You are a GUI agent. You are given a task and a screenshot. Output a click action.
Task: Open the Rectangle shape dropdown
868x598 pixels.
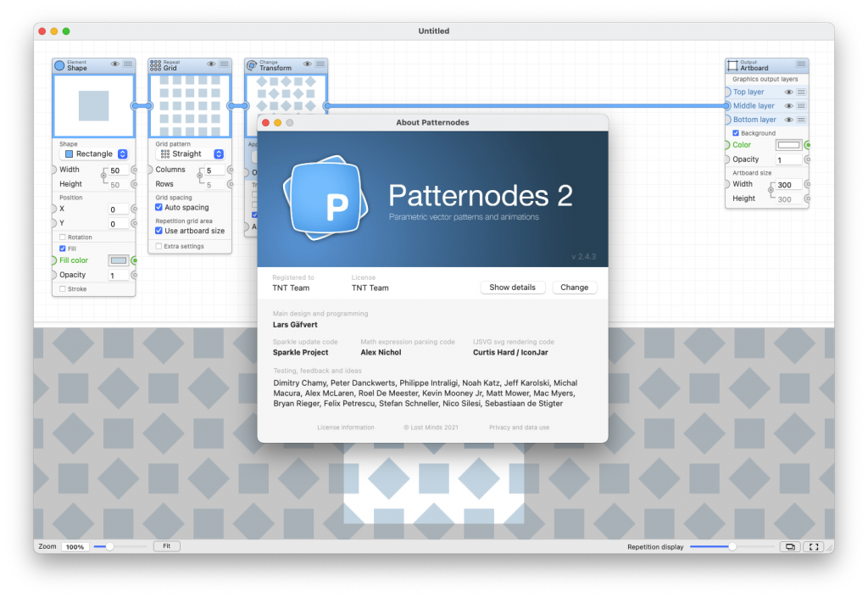point(94,154)
